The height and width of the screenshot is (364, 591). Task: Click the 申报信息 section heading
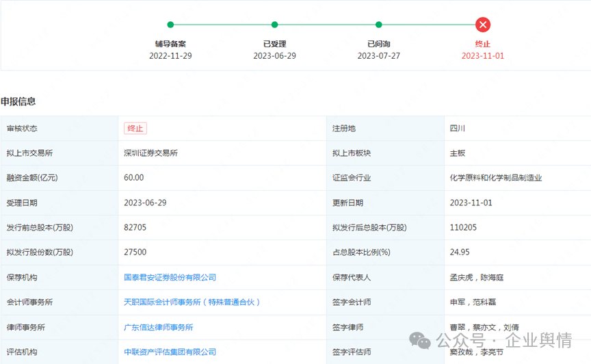click(18, 101)
